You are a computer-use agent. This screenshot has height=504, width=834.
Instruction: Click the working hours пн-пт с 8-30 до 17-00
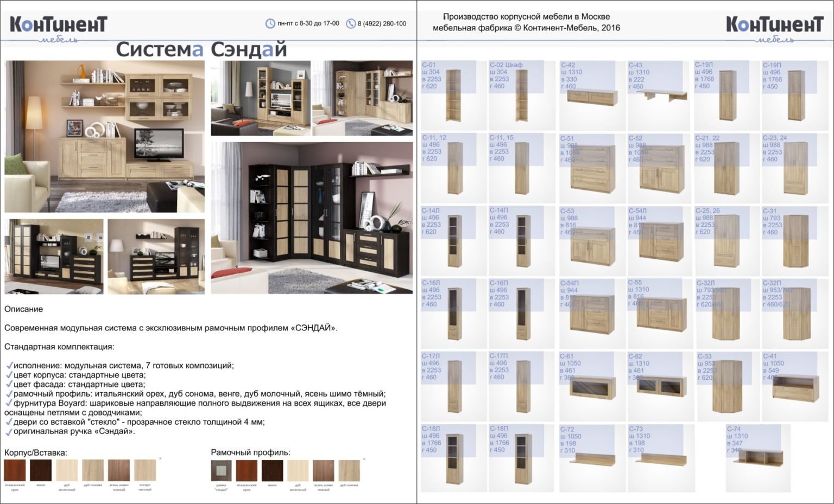coord(308,24)
